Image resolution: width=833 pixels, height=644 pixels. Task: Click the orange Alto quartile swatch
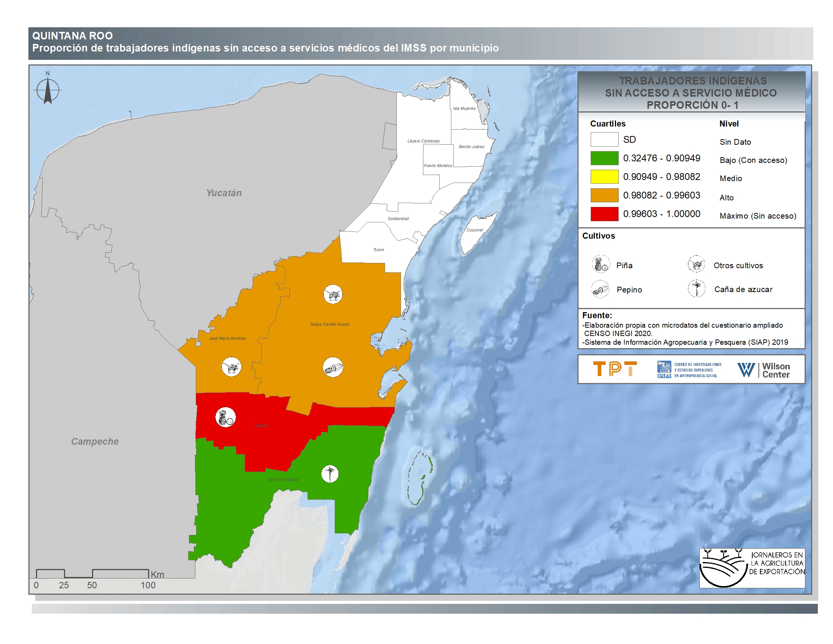point(604,195)
